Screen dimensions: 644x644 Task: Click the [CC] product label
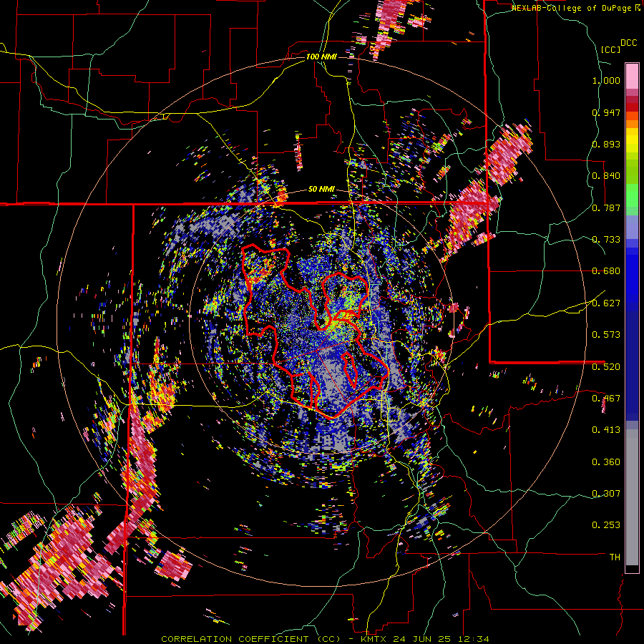[x=610, y=49]
